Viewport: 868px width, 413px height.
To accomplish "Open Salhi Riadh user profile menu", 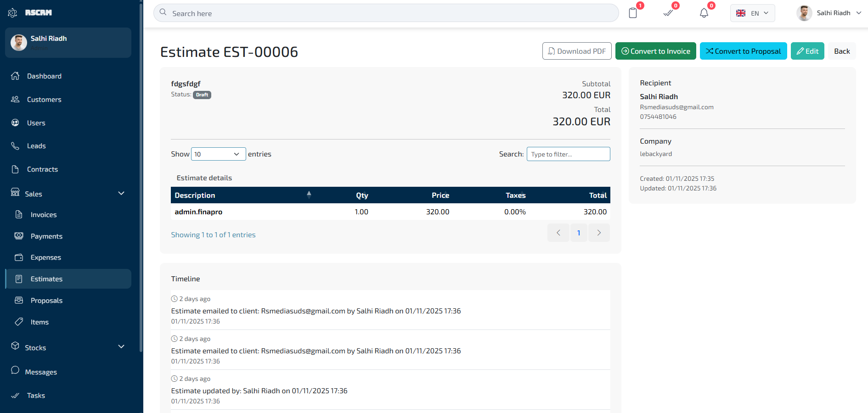I will 829,13.
